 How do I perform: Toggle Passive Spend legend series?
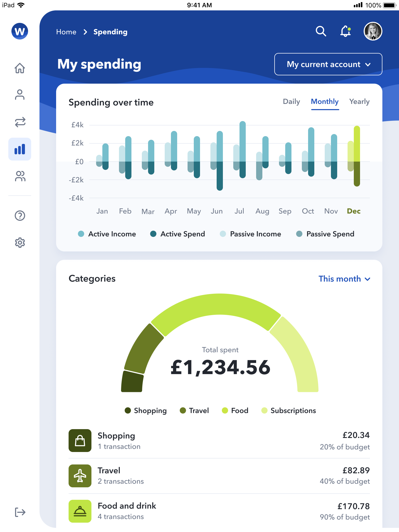(x=325, y=234)
